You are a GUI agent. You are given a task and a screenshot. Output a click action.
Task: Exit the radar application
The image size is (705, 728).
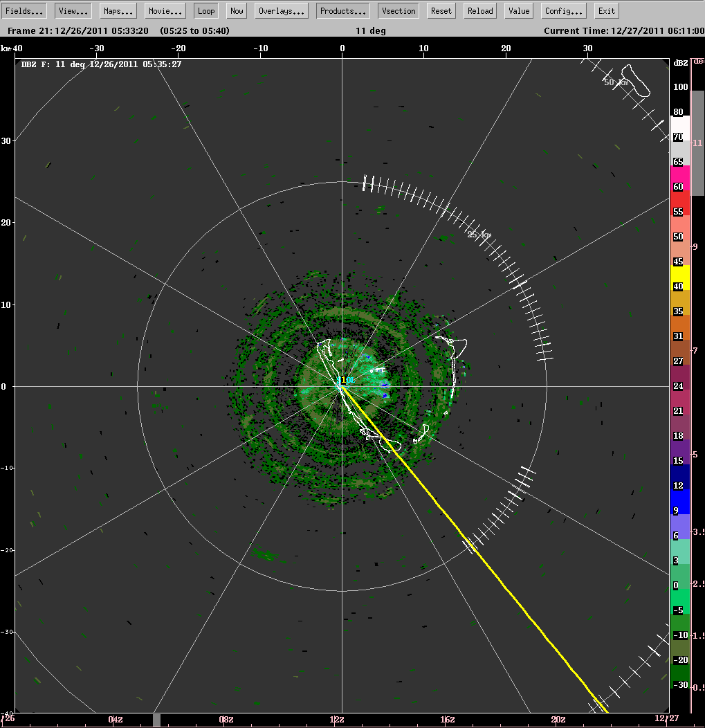[606, 10]
